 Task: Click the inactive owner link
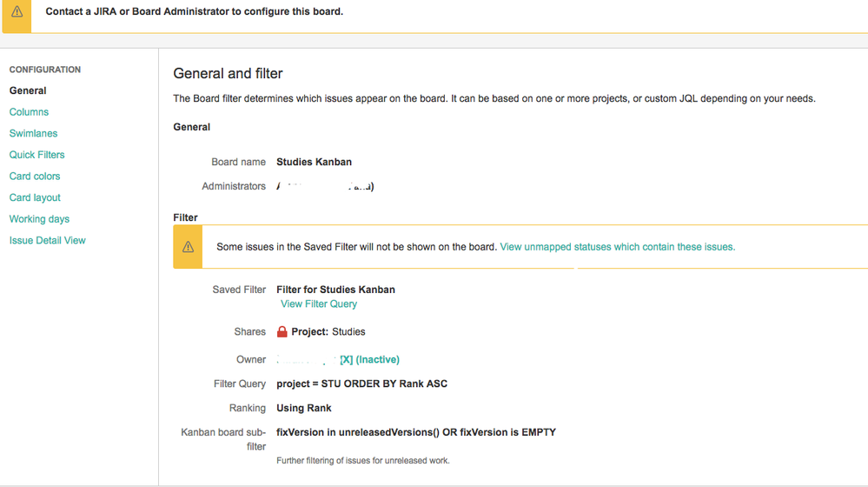338,359
